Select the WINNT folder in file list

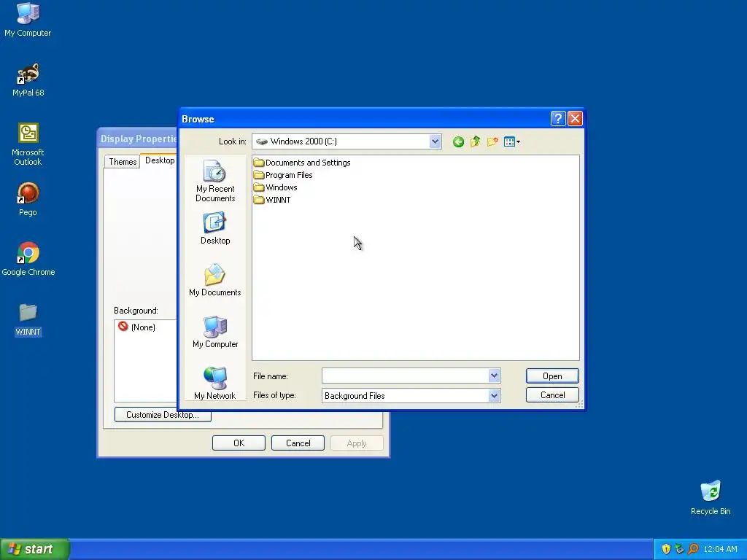tap(272, 200)
